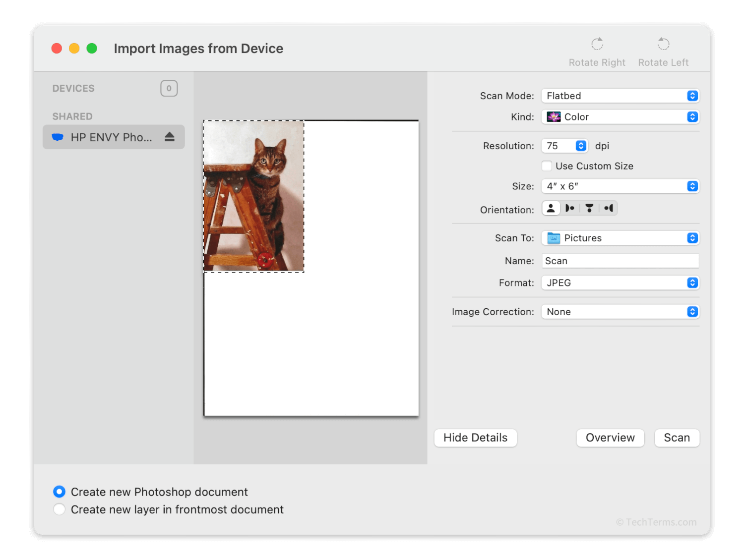Screen dimensions: 744x560
Task: Enable Use Custom Size checkbox
Action: pyautogui.click(x=547, y=166)
